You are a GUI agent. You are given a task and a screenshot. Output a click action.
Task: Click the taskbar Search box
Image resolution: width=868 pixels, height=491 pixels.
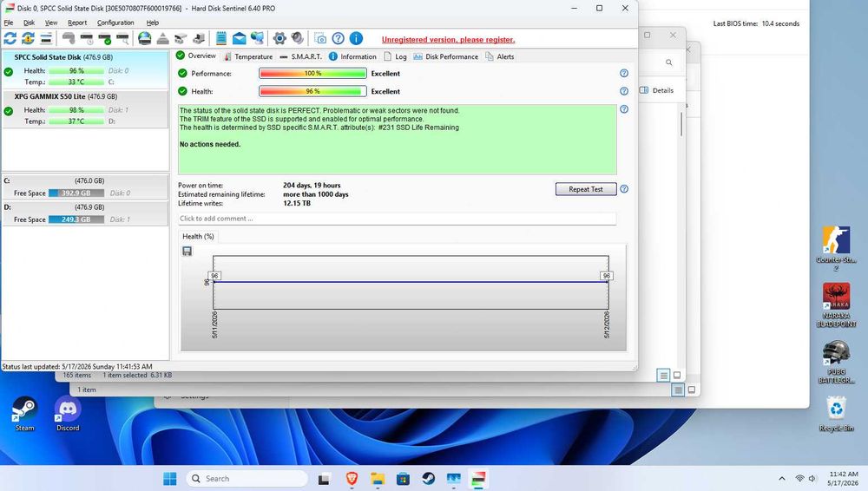click(x=247, y=478)
